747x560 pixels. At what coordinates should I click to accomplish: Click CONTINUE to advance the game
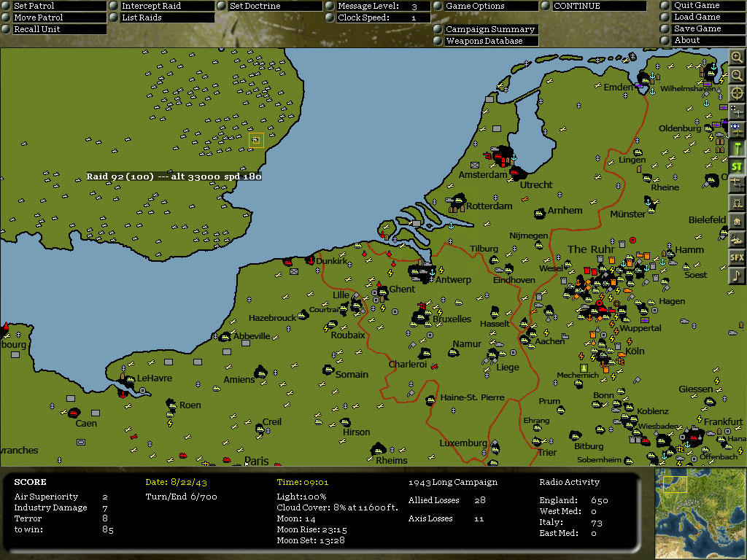[594, 6]
